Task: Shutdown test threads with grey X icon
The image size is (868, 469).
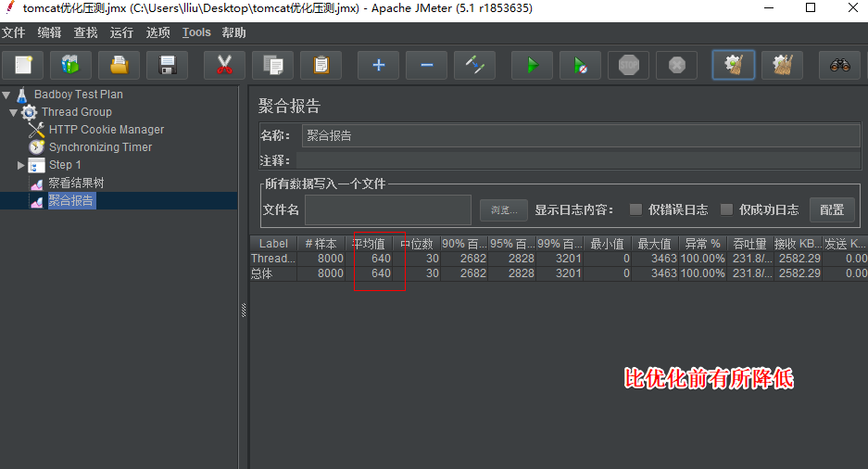Action: (x=677, y=65)
